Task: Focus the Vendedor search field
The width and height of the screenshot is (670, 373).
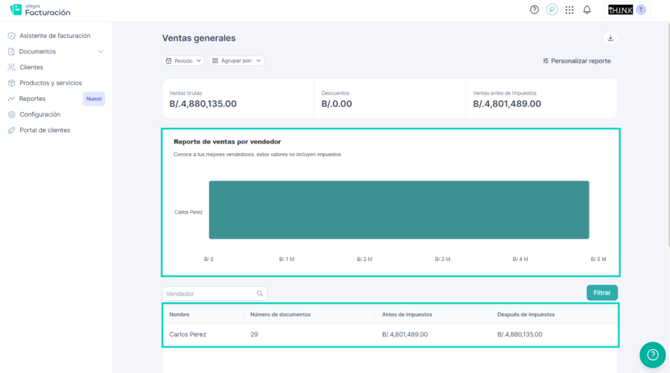Action: pyautogui.click(x=215, y=294)
